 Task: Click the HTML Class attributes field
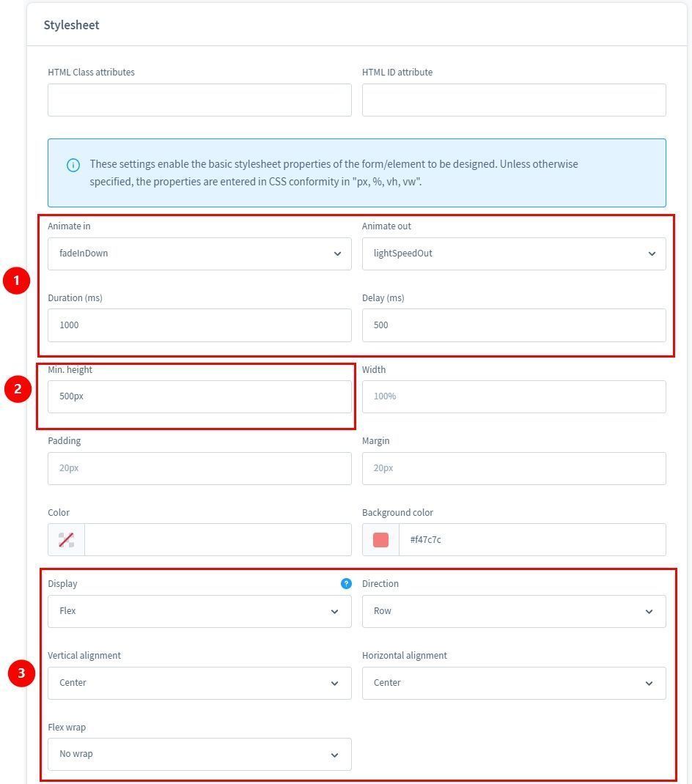click(199, 100)
